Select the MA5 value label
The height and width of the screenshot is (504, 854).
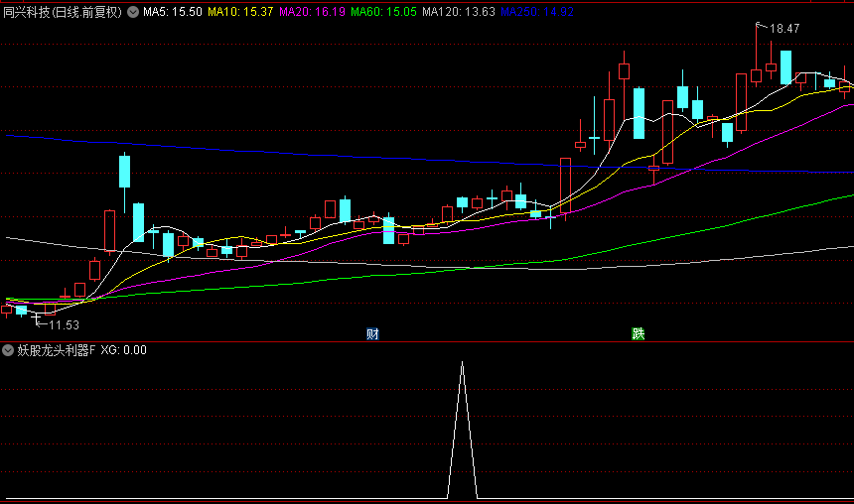click(x=172, y=13)
